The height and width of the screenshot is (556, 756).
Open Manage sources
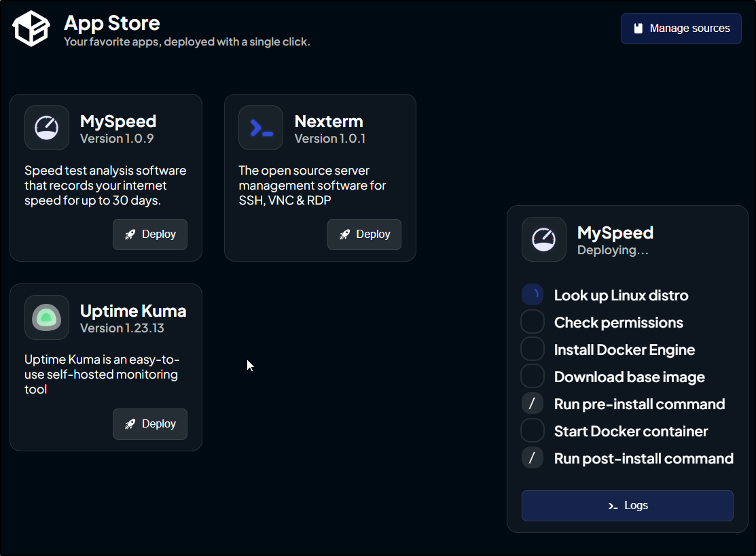[681, 29]
